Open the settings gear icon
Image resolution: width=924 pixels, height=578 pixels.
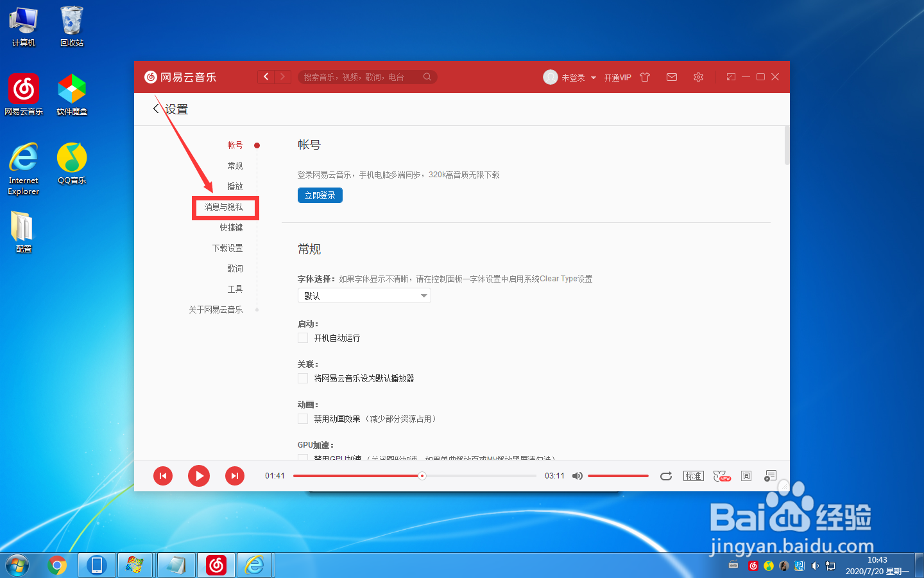(698, 77)
